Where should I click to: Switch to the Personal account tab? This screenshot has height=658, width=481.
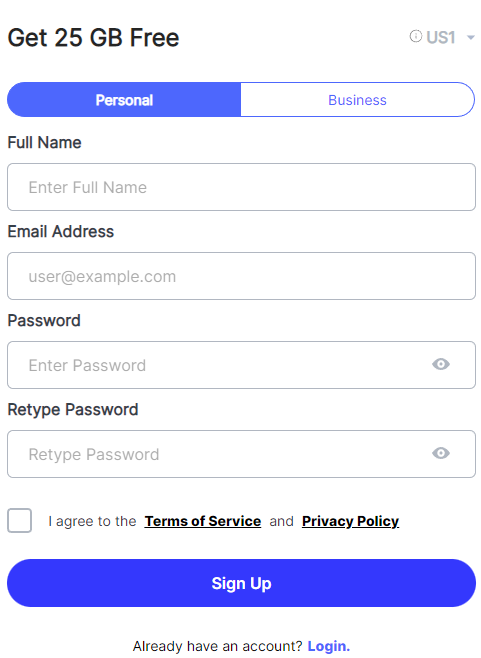tap(124, 99)
